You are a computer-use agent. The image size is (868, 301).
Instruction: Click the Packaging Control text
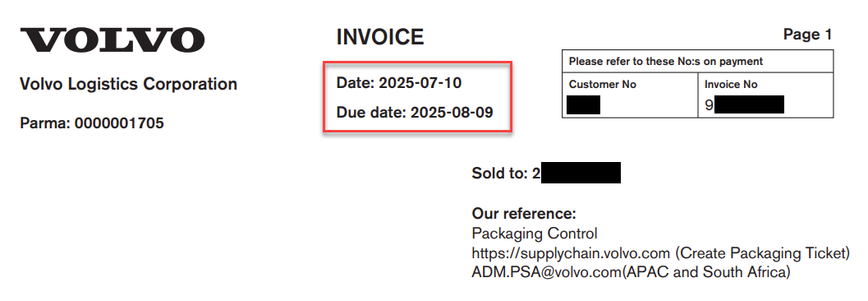(x=535, y=234)
